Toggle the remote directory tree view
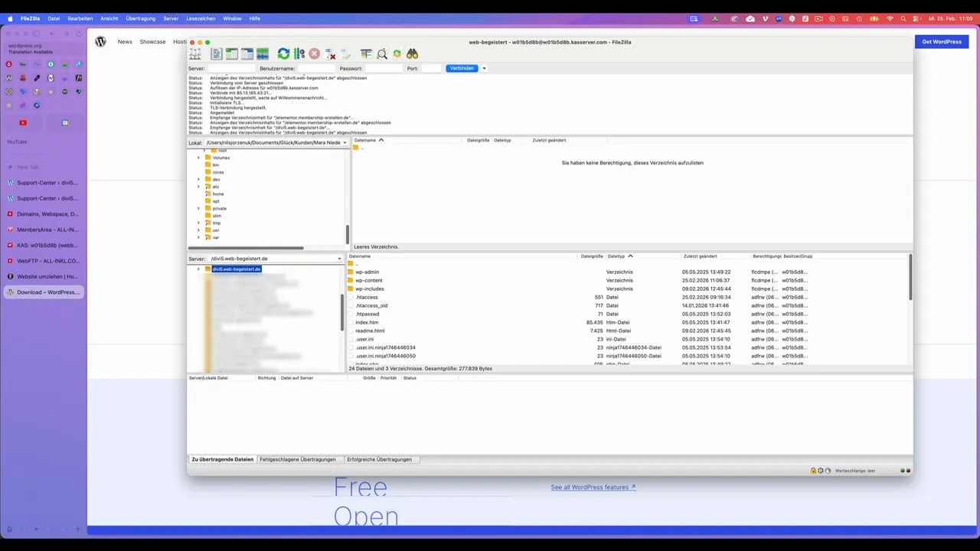This screenshot has height=551, width=980. pos(247,54)
